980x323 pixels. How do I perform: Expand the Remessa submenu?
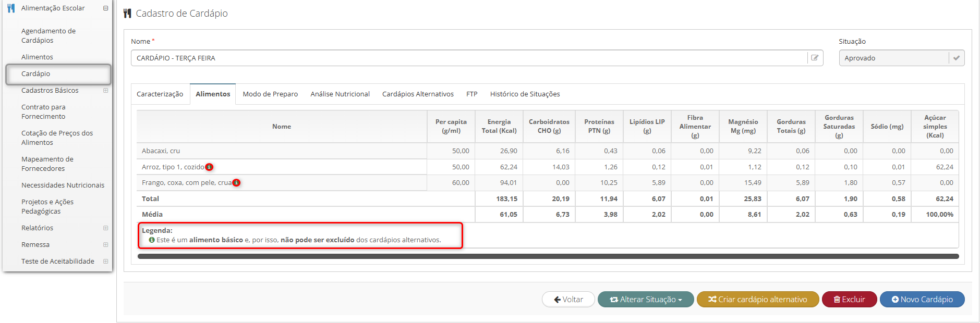pyautogui.click(x=105, y=245)
